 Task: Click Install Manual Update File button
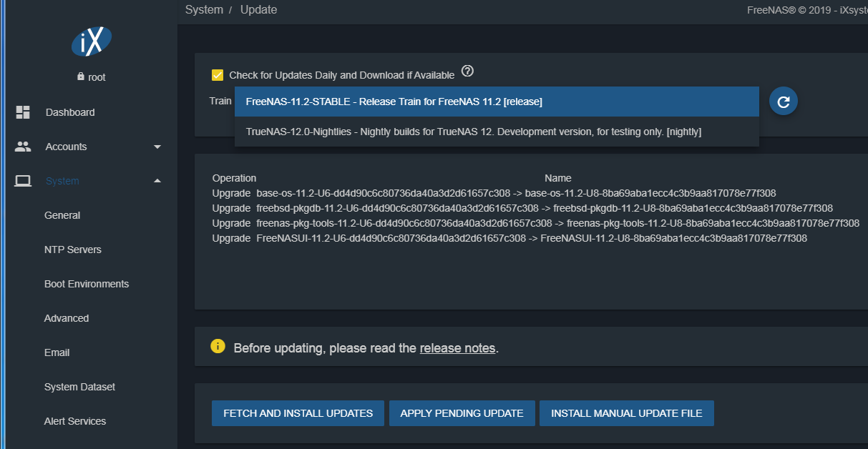tap(627, 413)
